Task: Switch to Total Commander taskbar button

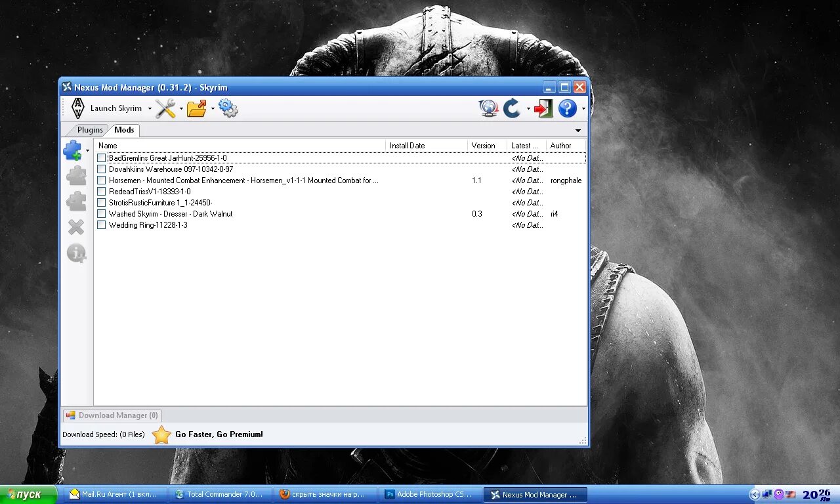Action: click(x=220, y=494)
